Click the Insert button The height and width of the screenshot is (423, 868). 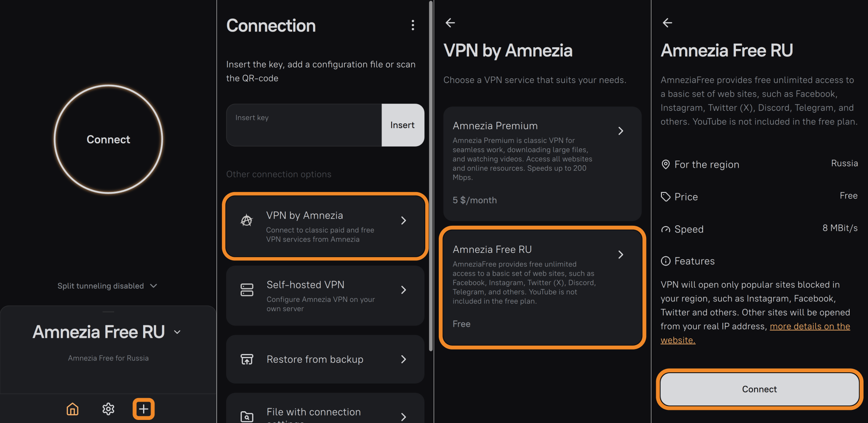pos(402,125)
